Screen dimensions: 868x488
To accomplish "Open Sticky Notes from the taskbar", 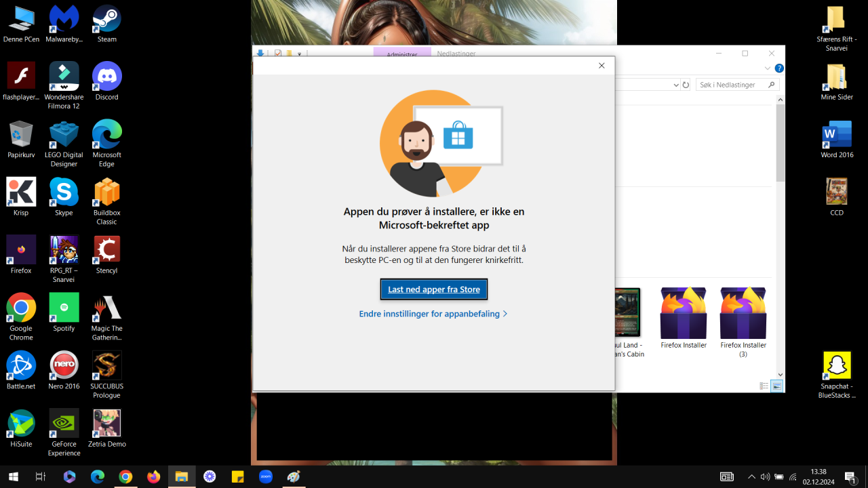I will point(237,476).
